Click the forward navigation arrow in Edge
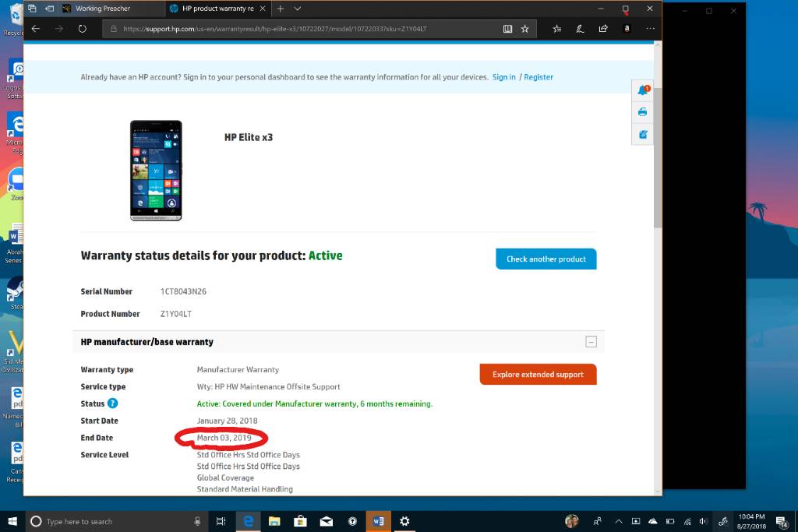Screen dimensions: 798x532 59,29
